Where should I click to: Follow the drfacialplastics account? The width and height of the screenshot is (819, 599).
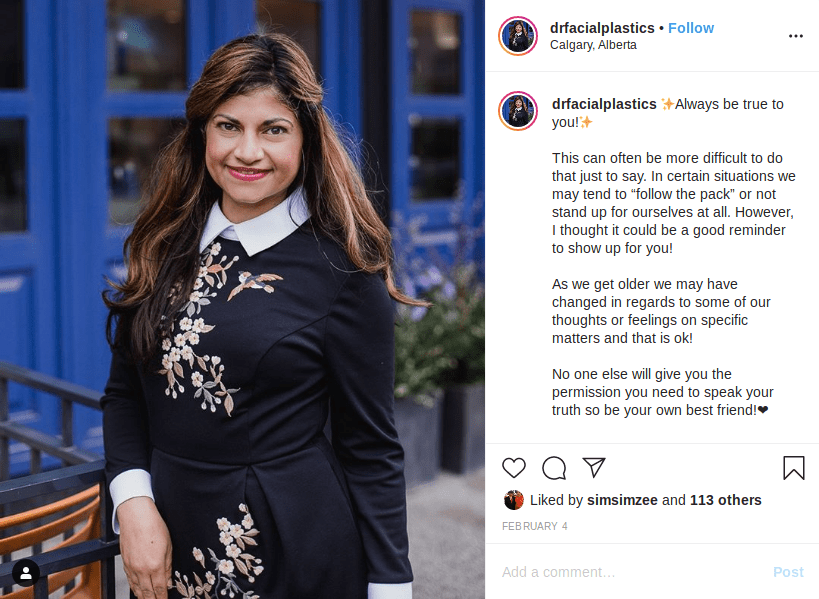[691, 28]
